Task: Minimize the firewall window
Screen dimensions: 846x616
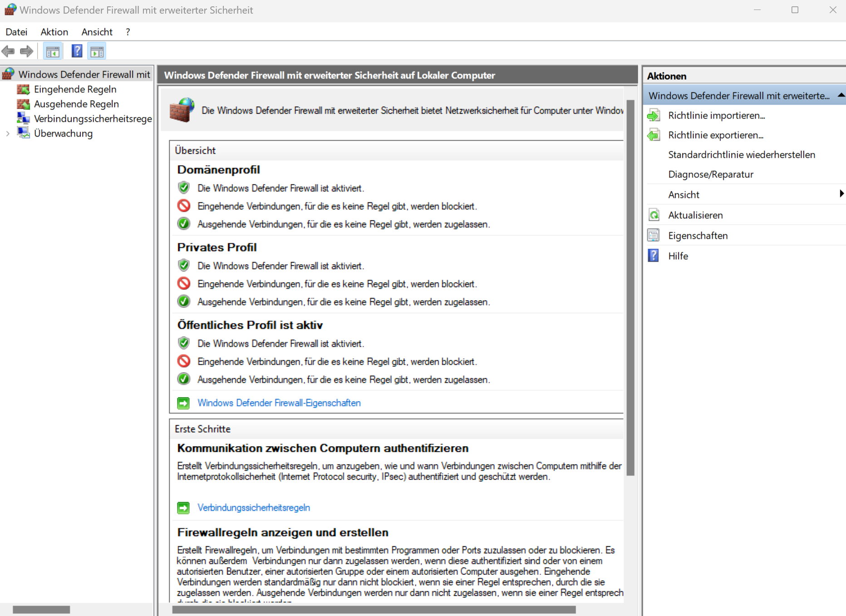Action: tap(757, 10)
